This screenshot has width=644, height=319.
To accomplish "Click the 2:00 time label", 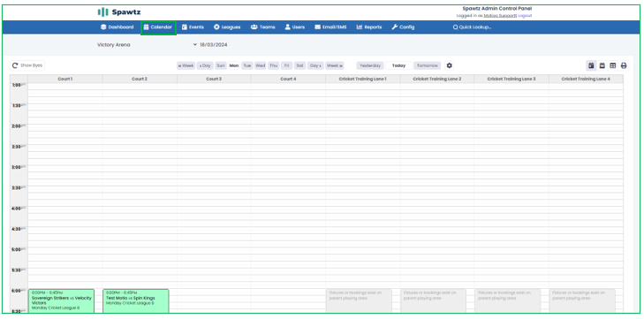I will click(x=19, y=126).
